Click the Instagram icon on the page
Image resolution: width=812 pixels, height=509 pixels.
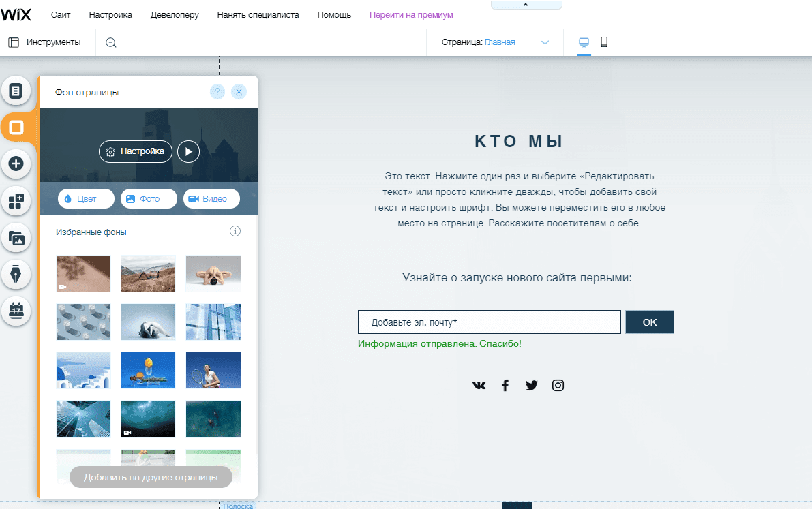[558, 385]
